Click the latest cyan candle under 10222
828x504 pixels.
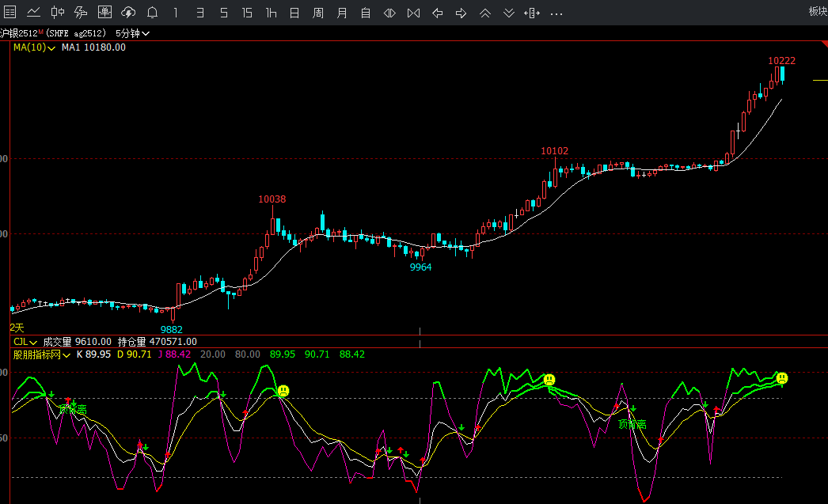coord(782,74)
